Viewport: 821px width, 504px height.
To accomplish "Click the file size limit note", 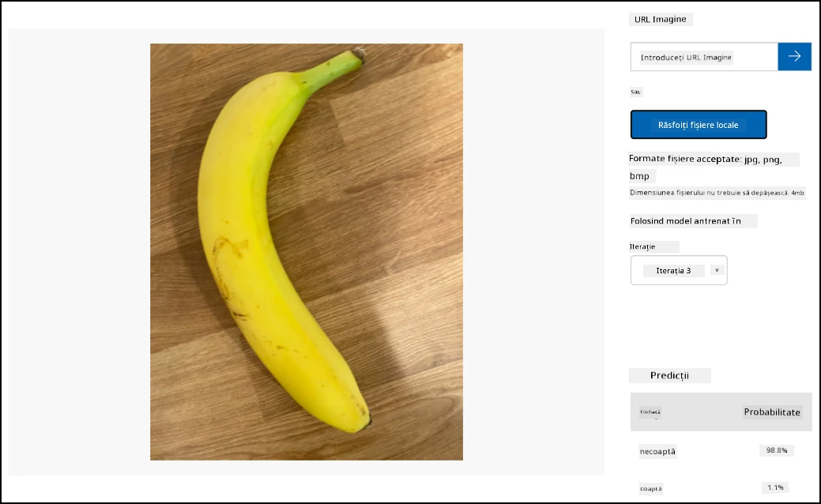I will pyautogui.click(x=717, y=193).
